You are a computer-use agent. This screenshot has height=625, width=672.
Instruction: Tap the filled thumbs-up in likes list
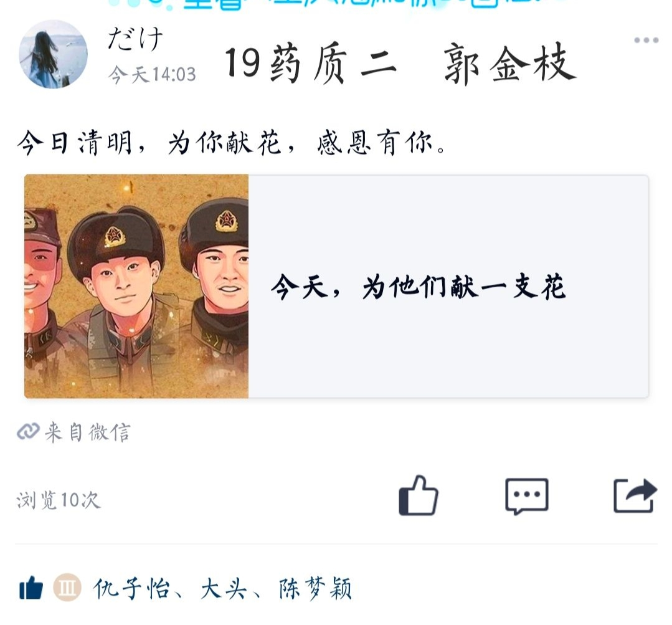31,587
